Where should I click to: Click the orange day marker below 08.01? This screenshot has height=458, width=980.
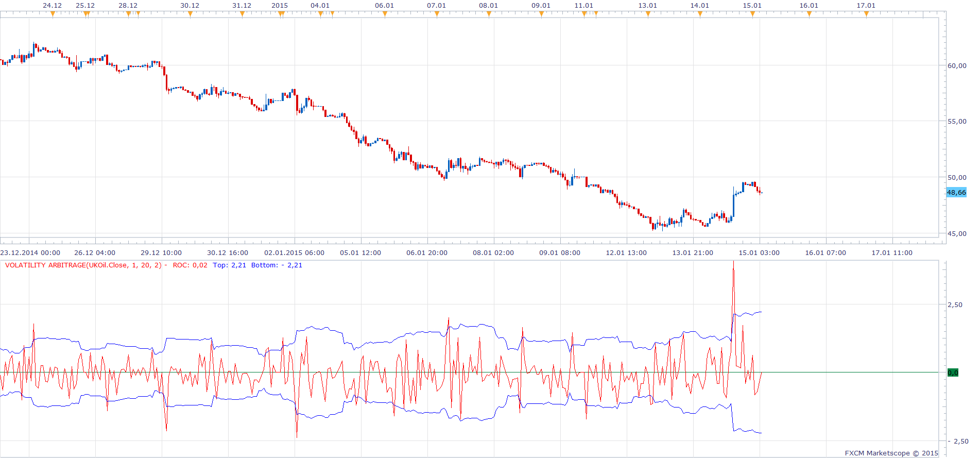click(x=489, y=14)
